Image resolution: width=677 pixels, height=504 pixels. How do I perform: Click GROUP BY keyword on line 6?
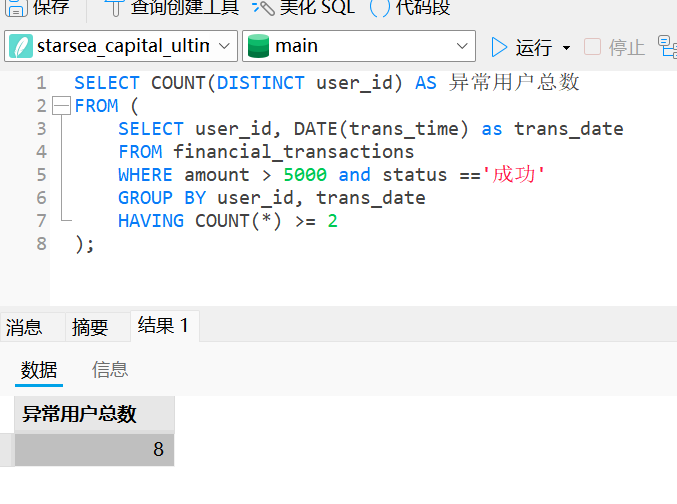click(162, 198)
